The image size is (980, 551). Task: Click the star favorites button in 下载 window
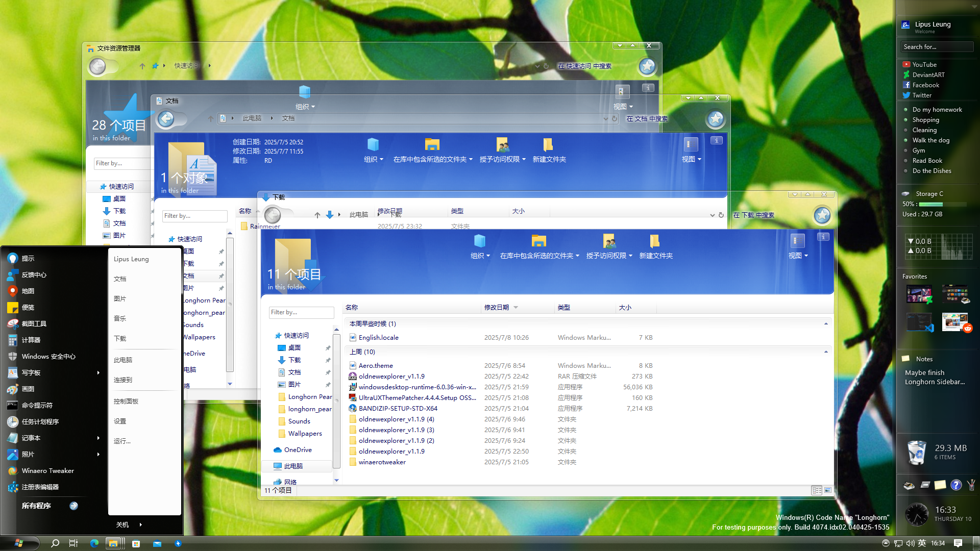coord(822,215)
